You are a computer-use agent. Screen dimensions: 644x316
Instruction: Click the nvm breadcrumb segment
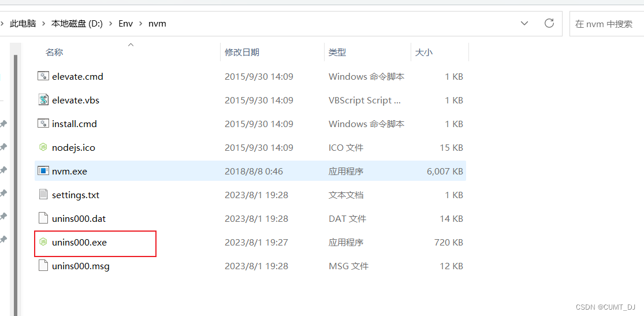pos(157,24)
